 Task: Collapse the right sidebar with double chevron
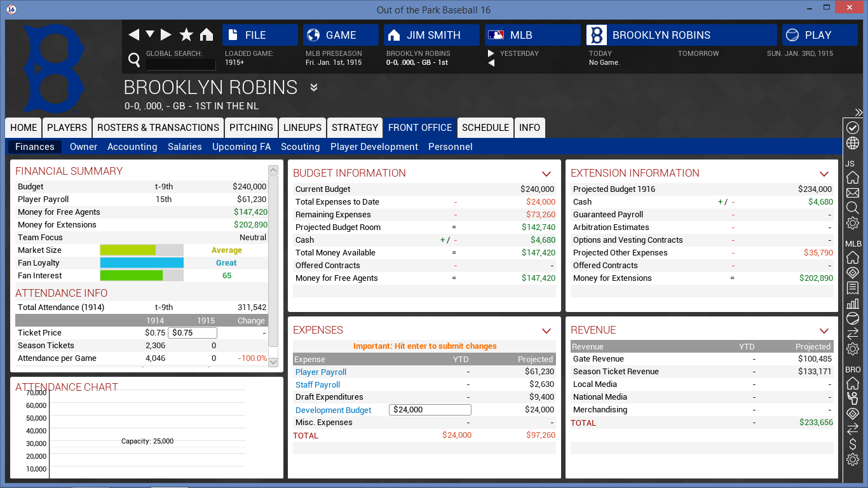tap(858, 112)
